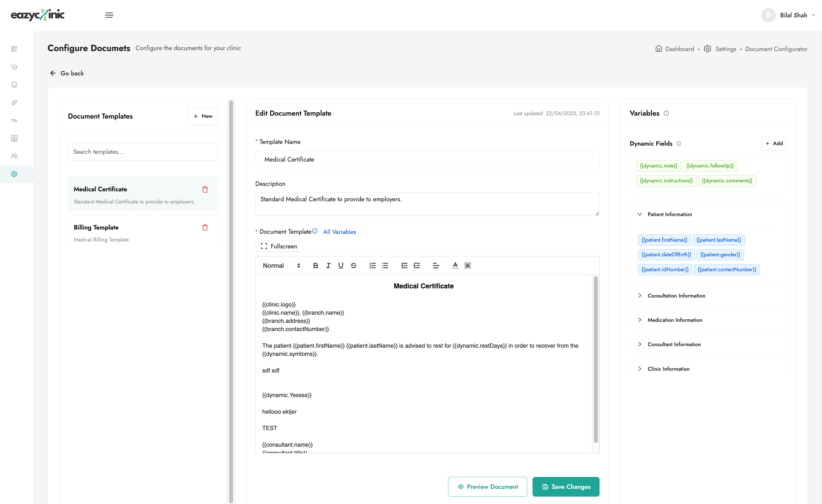Image resolution: width=822 pixels, height=504 pixels.
Task: Open the Bilal Shah user menu
Action: coord(789,15)
